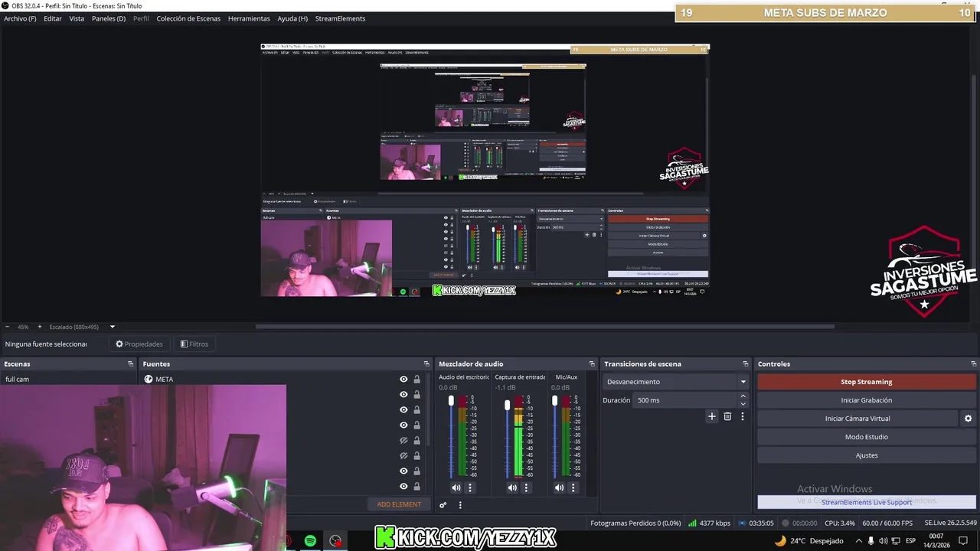Open Colección de Escenas menu
Screen dimensions: 980x551
(x=188, y=18)
